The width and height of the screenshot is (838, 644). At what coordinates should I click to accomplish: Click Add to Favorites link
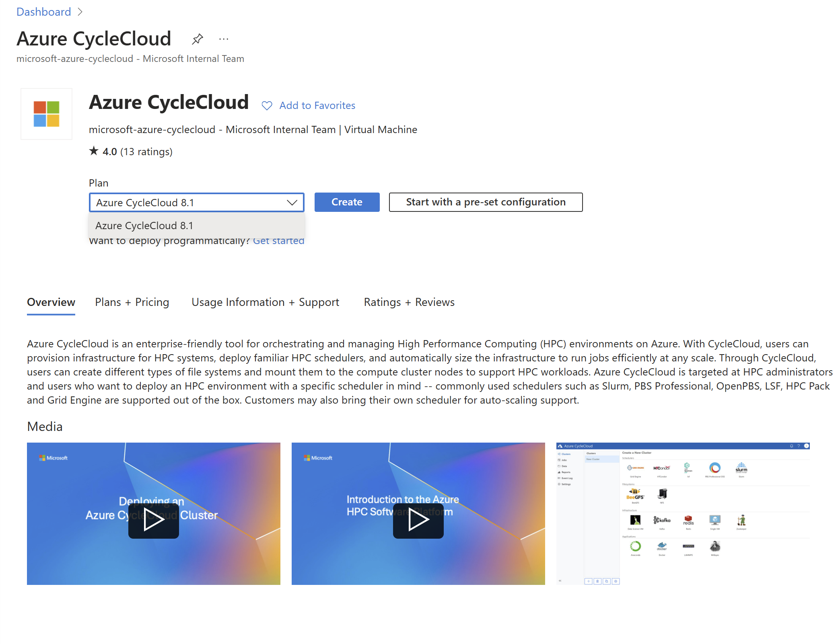[x=317, y=106]
